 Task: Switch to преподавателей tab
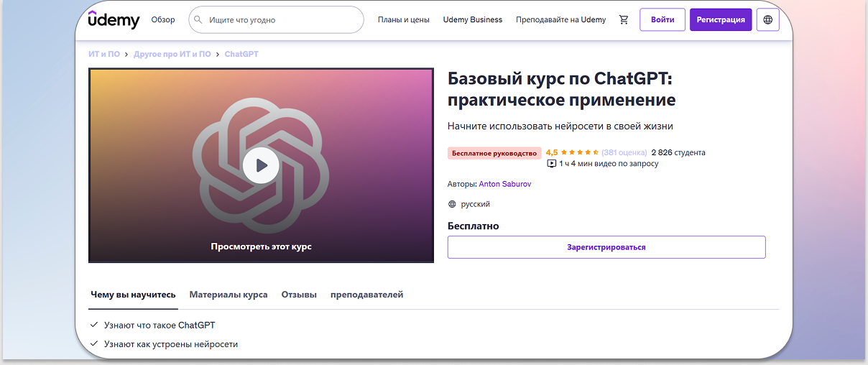366,295
